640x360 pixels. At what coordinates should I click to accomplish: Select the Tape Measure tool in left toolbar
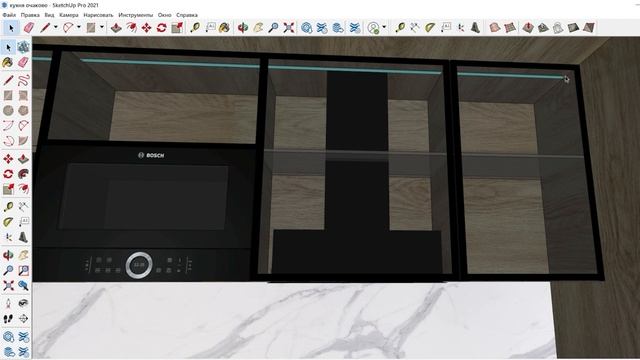pyautogui.click(x=8, y=207)
